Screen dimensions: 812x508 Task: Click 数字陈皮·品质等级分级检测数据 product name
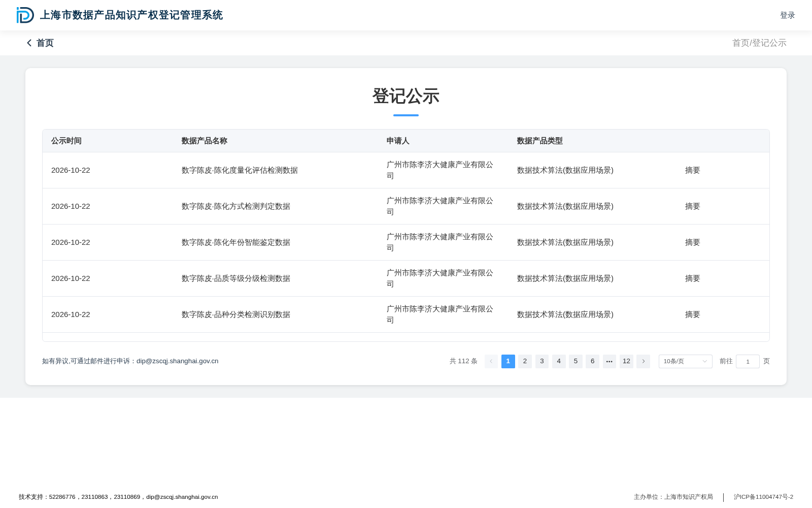pyautogui.click(x=236, y=278)
